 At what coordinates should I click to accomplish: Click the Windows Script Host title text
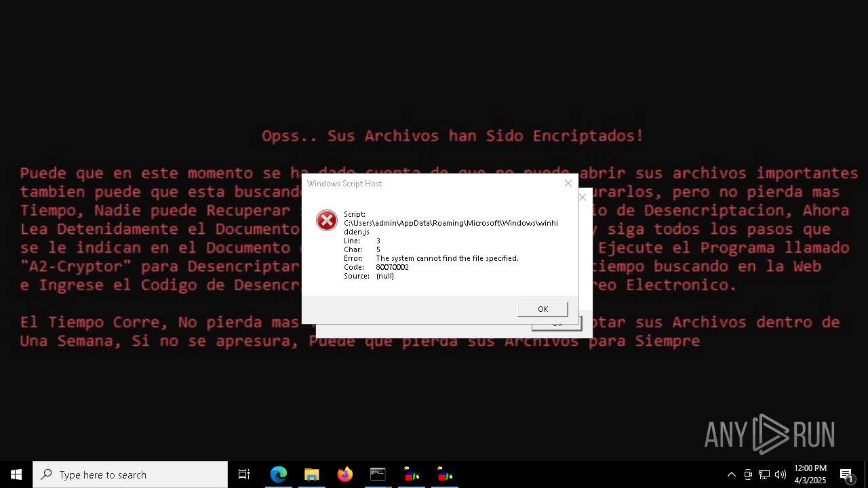pyautogui.click(x=344, y=183)
